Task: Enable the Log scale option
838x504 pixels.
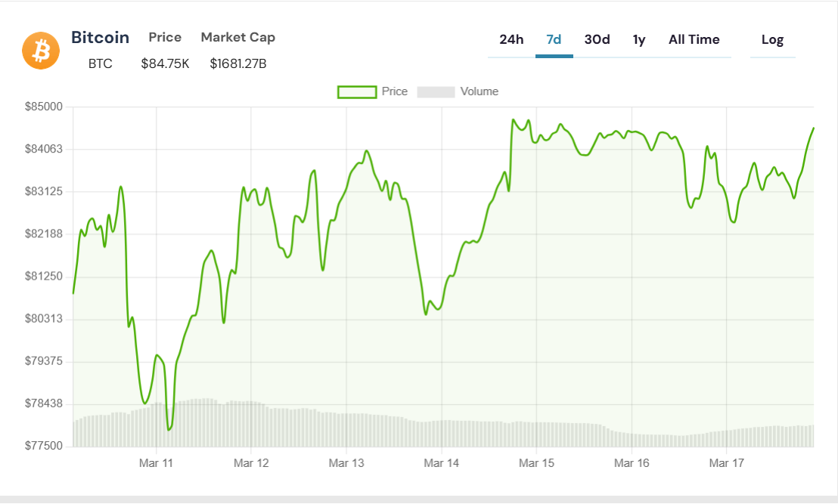Action: [x=772, y=39]
